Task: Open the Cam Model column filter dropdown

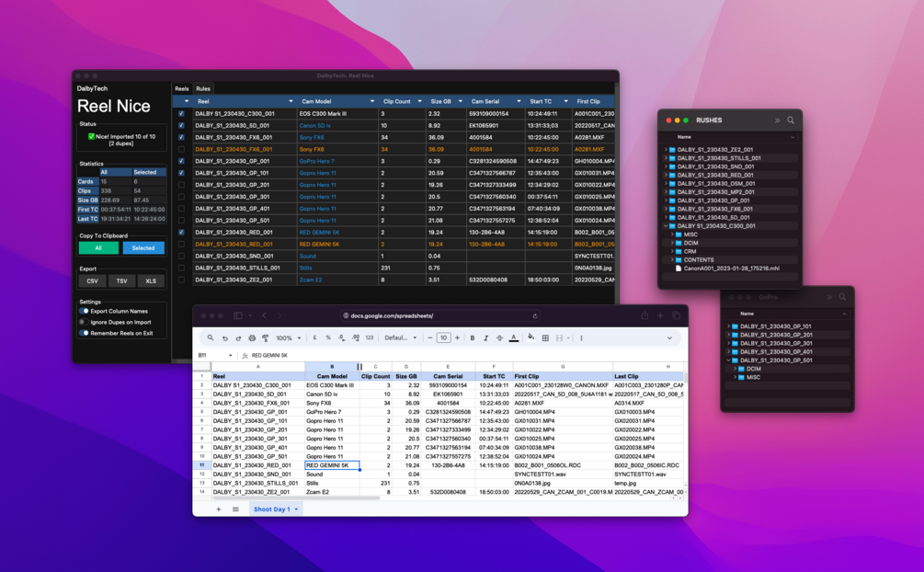Action: tap(371, 101)
